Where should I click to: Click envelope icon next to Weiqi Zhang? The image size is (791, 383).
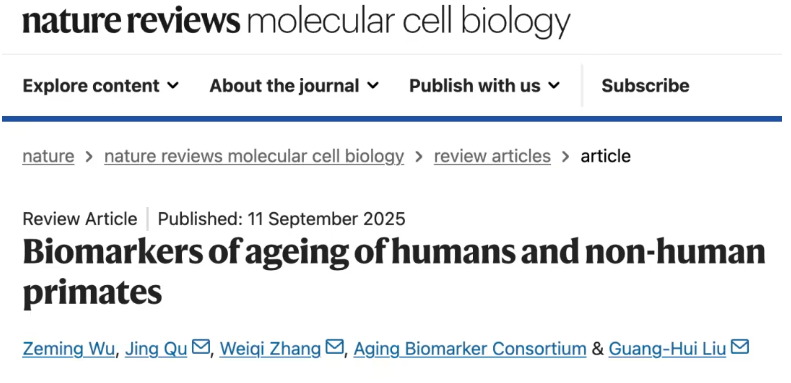tap(334, 347)
